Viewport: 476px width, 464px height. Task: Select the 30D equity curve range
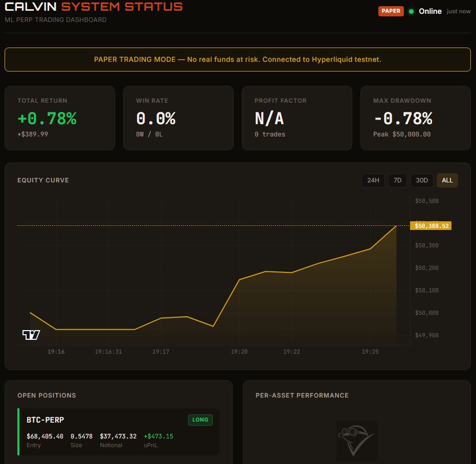[422, 180]
